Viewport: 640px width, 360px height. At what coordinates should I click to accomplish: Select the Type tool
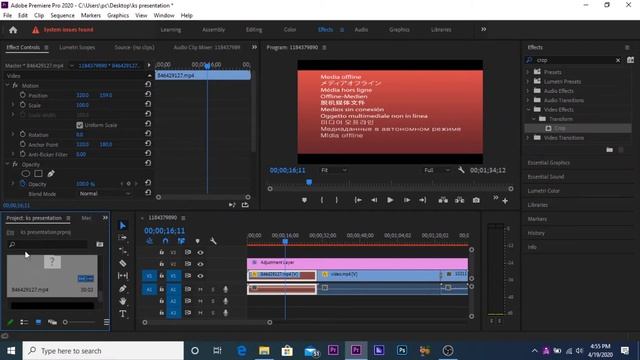pos(122,313)
